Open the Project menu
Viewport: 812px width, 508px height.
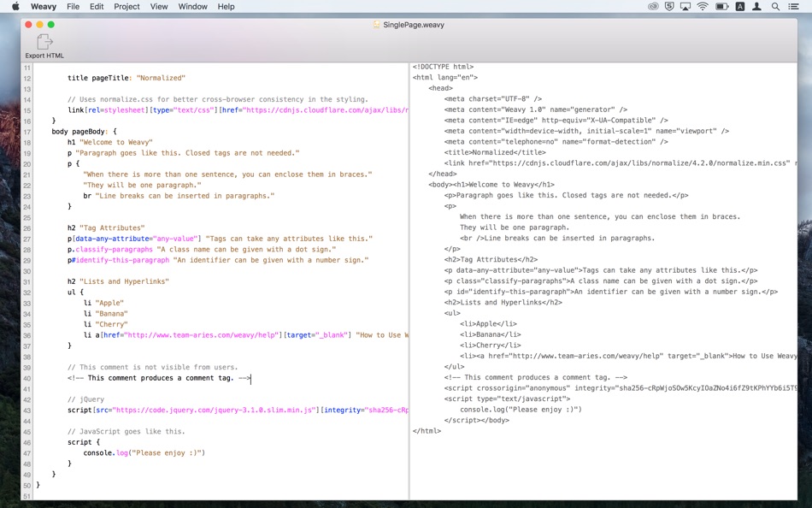pos(127,7)
